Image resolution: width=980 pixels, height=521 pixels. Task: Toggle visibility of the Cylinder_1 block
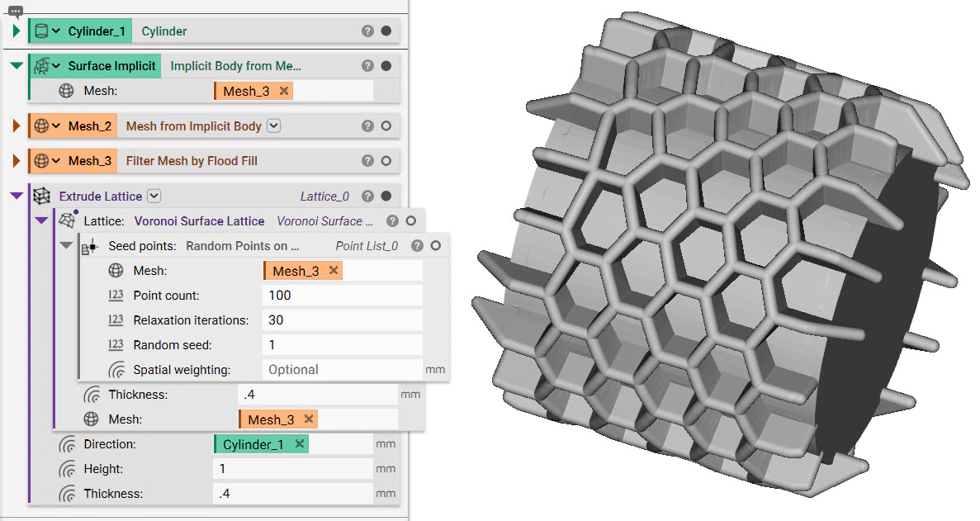click(x=386, y=31)
